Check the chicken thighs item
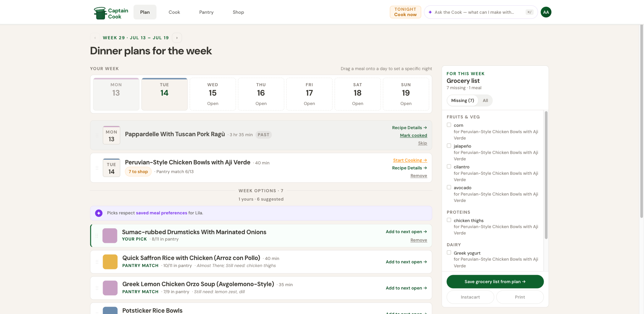Image resolution: width=644 pixels, height=314 pixels. click(449, 220)
